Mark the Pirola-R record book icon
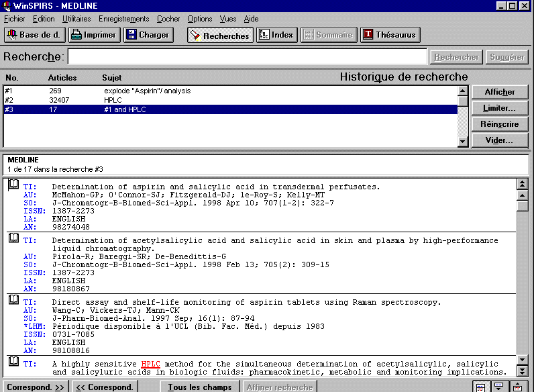Viewport: 534px width, 392px height. coord(13,238)
